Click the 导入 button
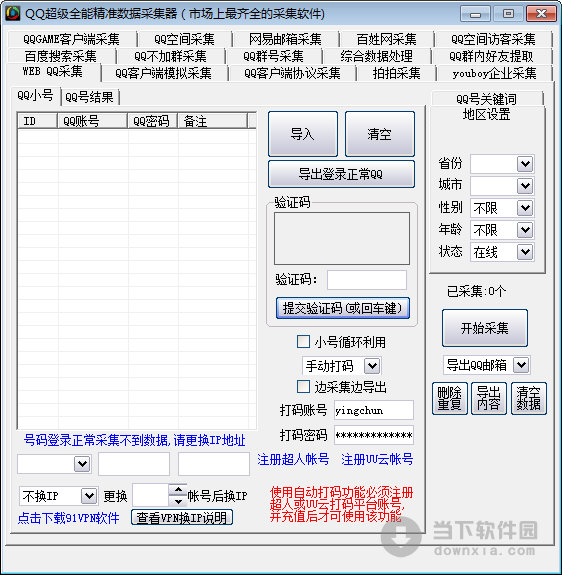This screenshot has width=562, height=575. pos(303,134)
